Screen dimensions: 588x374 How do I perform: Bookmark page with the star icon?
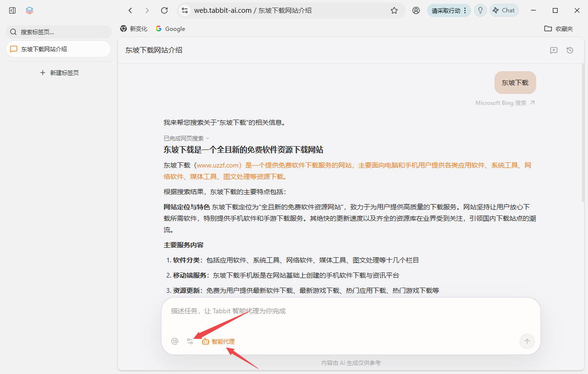pos(394,10)
